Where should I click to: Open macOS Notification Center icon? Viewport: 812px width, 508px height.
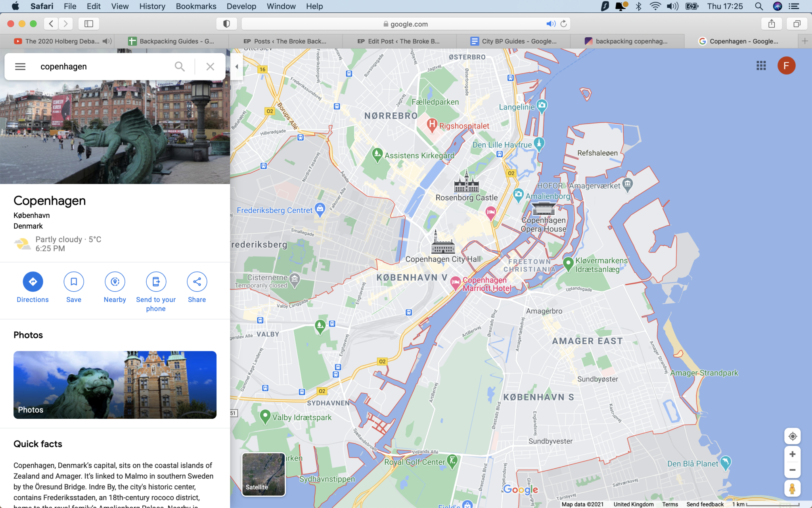(793, 6)
